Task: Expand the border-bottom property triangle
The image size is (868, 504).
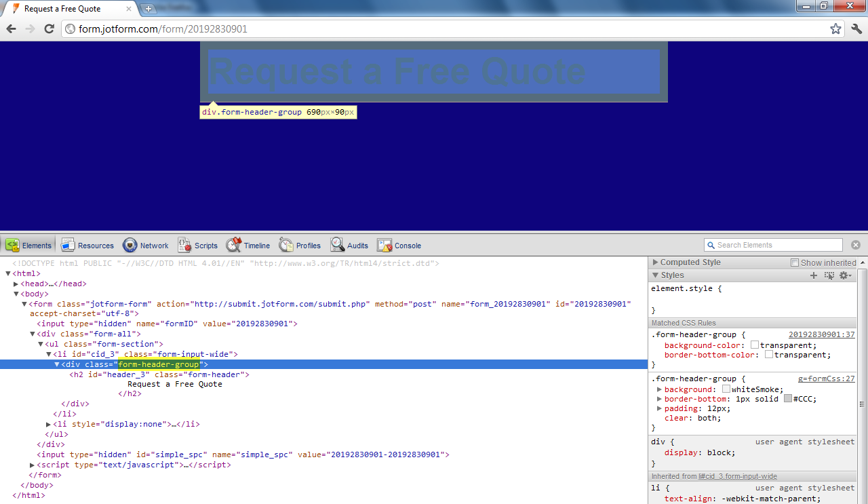Action: tap(659, 399)
